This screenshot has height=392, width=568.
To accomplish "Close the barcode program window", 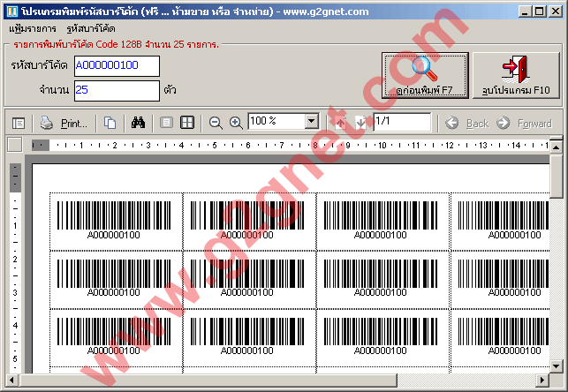I will click(555, 11).
